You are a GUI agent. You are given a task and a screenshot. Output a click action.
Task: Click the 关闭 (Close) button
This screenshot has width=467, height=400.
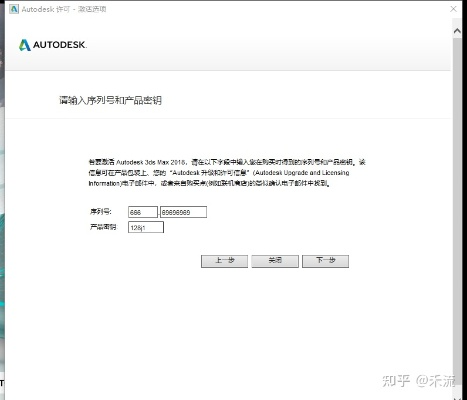click(x=275, y=261)
